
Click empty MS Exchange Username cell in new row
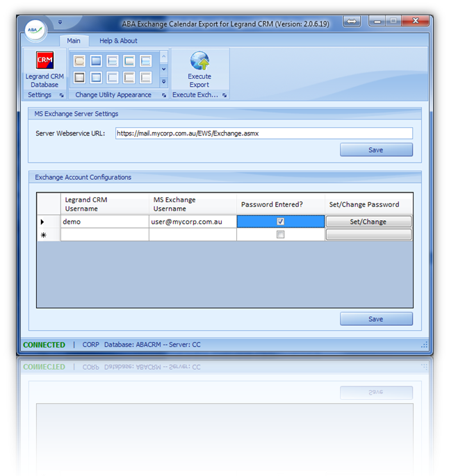tap(193, 235)
